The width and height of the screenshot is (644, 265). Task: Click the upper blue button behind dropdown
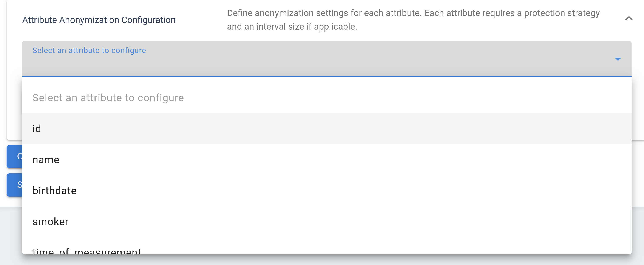click(15, 157)
